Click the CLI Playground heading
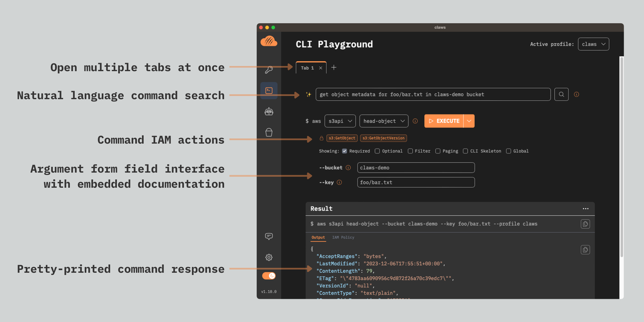The height and width of the screenshot is (322, 644). 334,44
